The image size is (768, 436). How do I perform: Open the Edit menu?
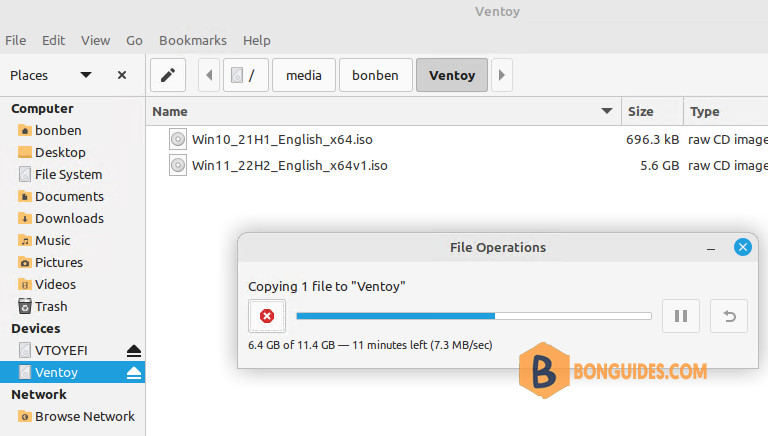53,40
